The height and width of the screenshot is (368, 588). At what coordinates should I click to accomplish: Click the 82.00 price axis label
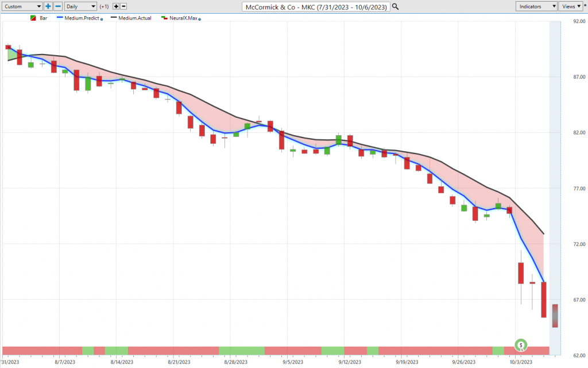pyautogui.click(x=579, y=133)
